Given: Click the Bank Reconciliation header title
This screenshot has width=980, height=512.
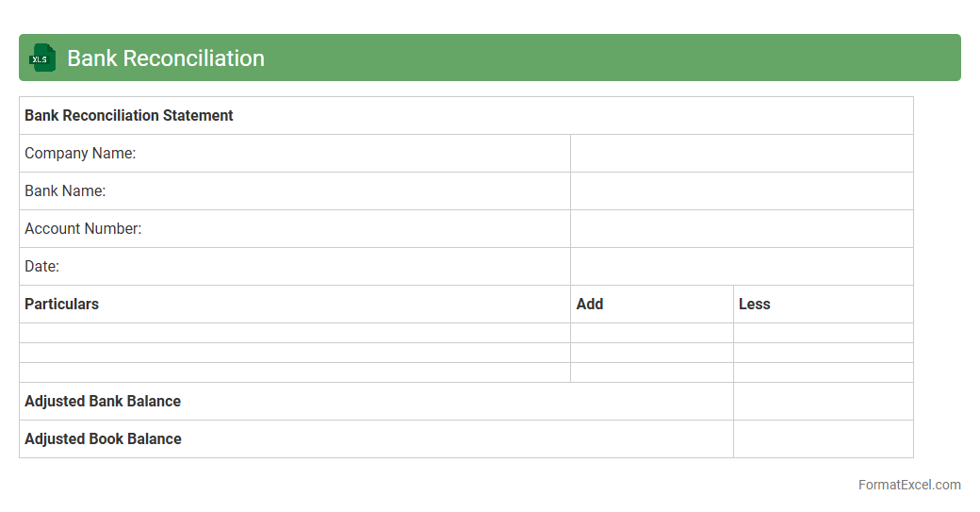Looking at the screenshot, I should (166, 58).
